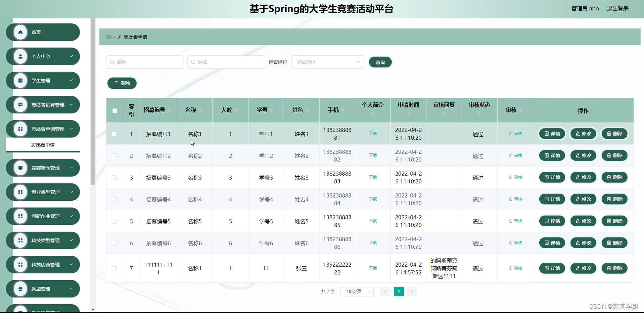The image size is (644, 313).
Task: Go to previous page arrow
Action: [385, 291]
